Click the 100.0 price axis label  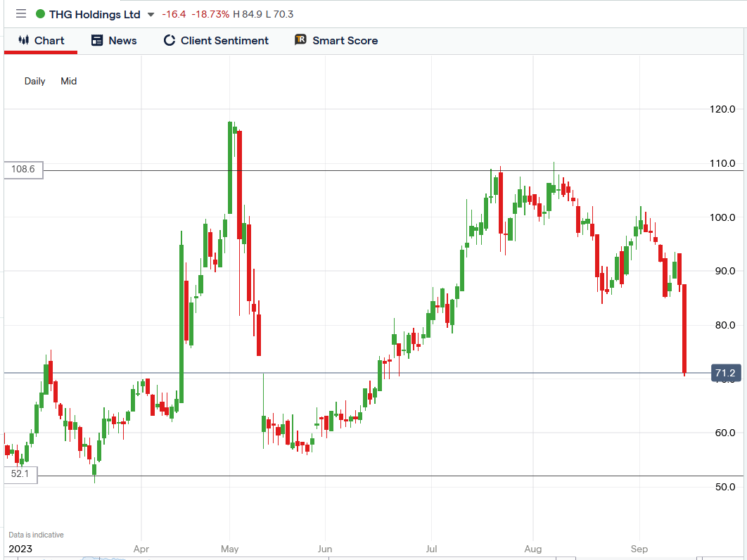722,217
